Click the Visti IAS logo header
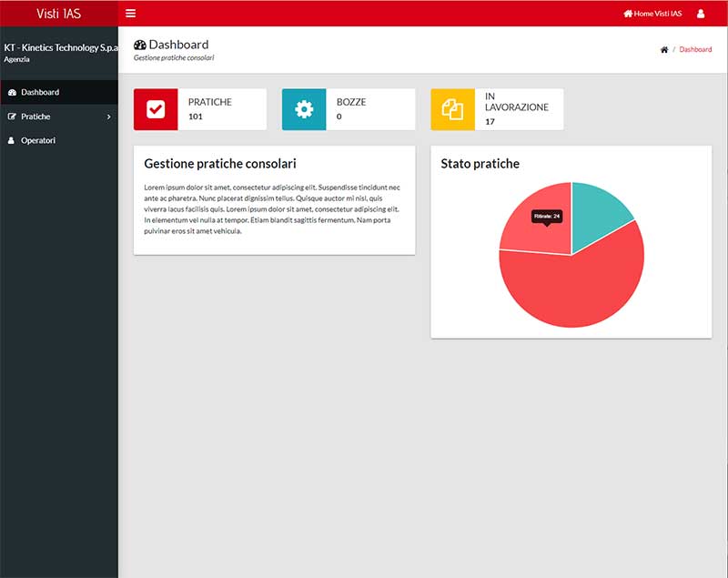 (x=59, y=14)
